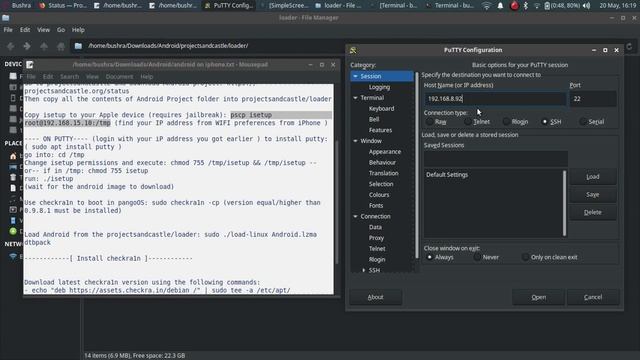Screen dimensions: 640x360
Task: Open Proxy settings under Connection
Action: pos(376,238)
